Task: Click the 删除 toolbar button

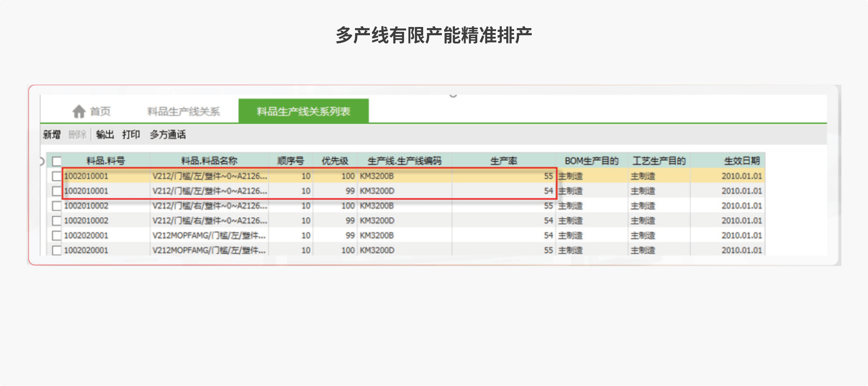Action: [78, 135]
